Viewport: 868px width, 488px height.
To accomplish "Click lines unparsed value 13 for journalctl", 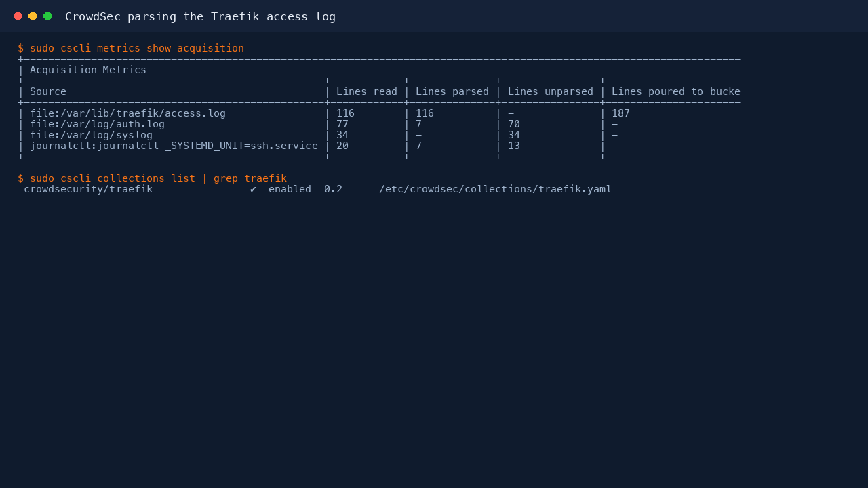I will click(514, 146).
